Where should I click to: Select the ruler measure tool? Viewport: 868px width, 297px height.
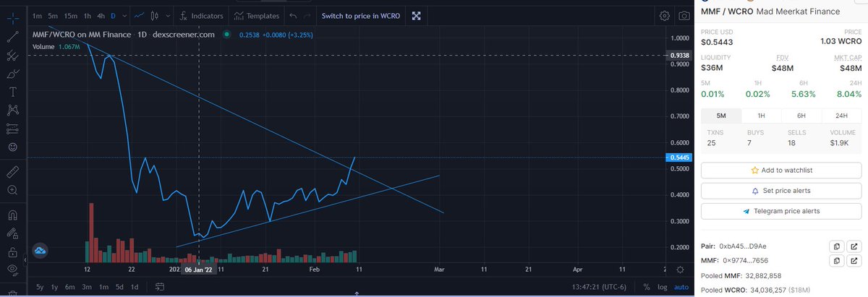click(x=12, y=172)
